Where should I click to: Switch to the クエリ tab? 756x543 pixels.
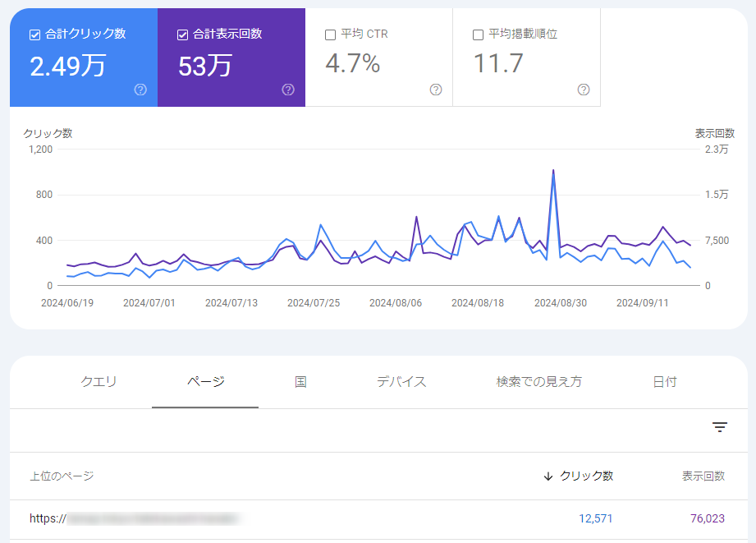(99, 382)
